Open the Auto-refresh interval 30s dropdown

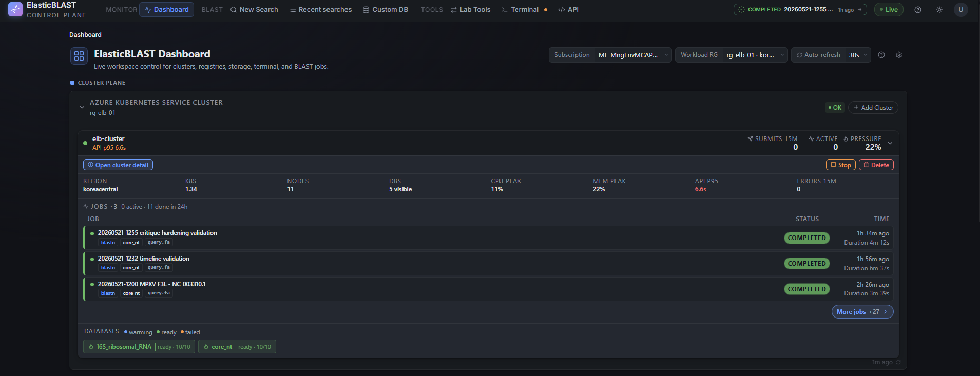point(858,55)
